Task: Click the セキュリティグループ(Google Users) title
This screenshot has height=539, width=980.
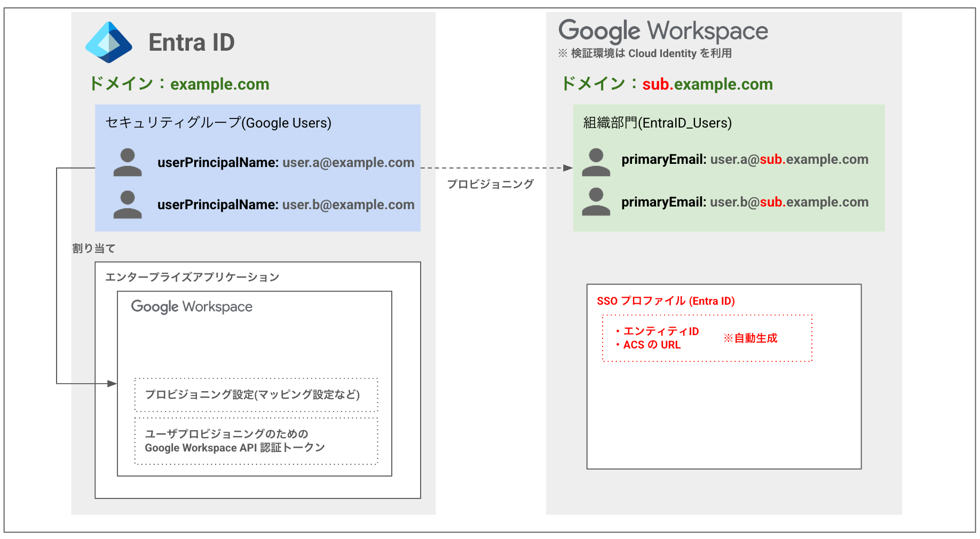Action: [x=218, y=123]
